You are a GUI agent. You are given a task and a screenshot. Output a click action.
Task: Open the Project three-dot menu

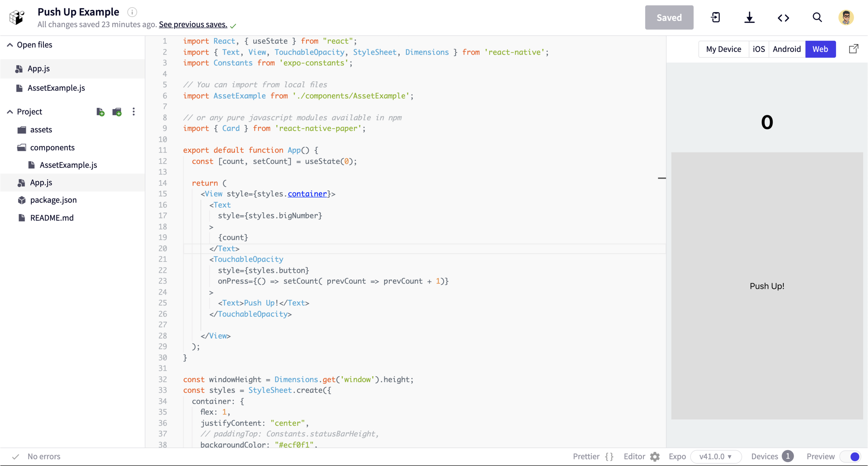[134, 112]
